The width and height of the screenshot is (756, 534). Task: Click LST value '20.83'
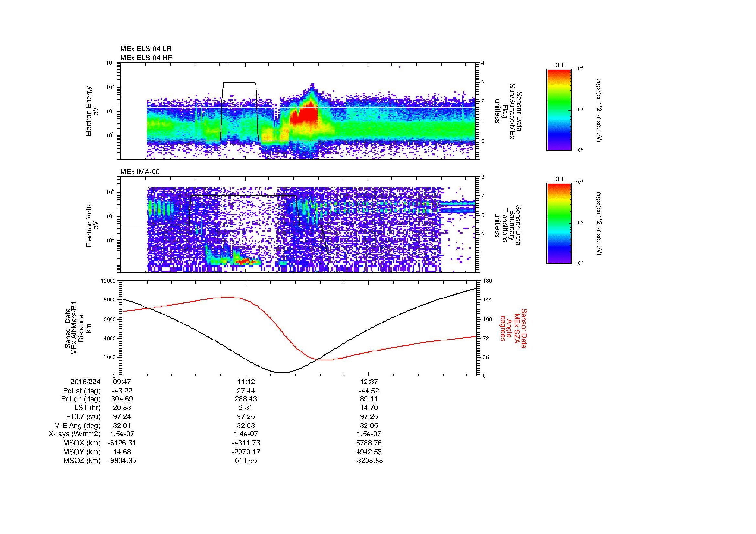pos(122,408)
